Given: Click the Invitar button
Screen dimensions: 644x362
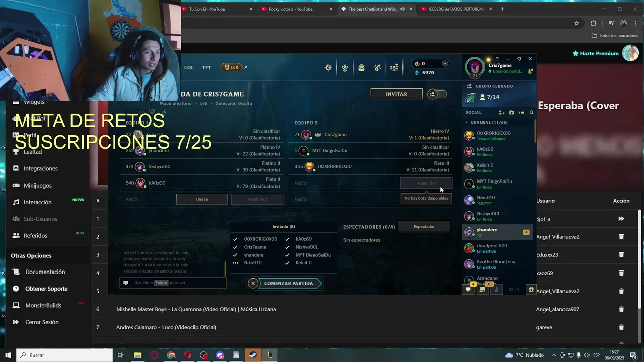Looking at the screenshot, I should click(x=396, y=94).
